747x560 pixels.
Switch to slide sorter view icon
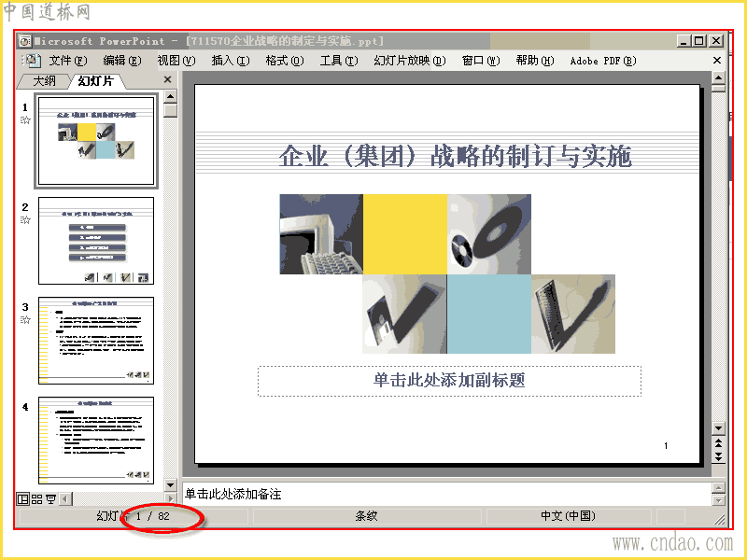click(x=36, y=499)
